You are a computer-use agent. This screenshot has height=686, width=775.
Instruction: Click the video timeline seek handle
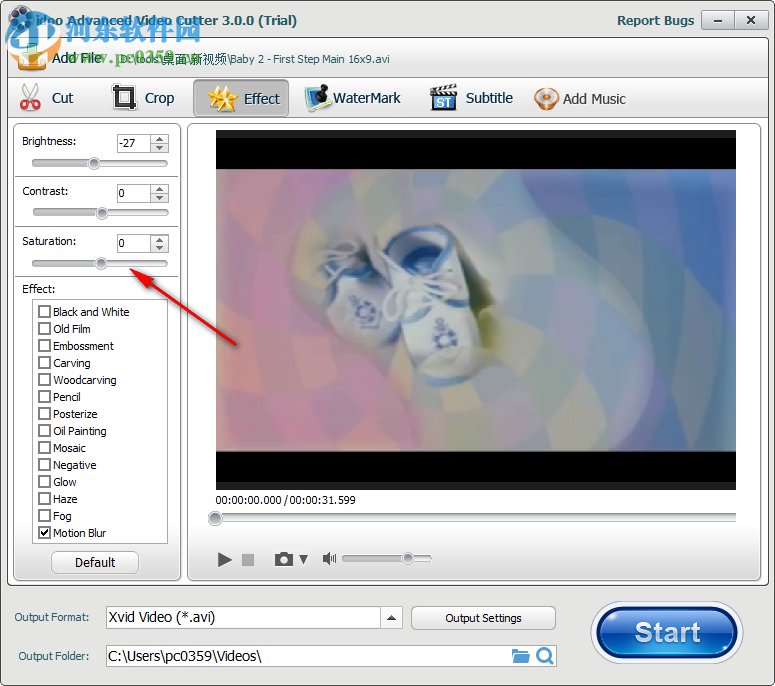click(215, 518)
